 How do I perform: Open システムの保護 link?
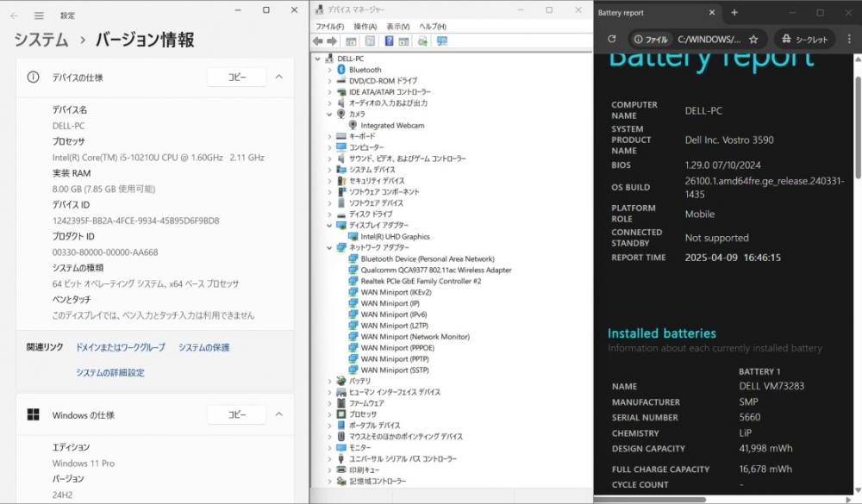pyautogui.click(x=204, y=347)
